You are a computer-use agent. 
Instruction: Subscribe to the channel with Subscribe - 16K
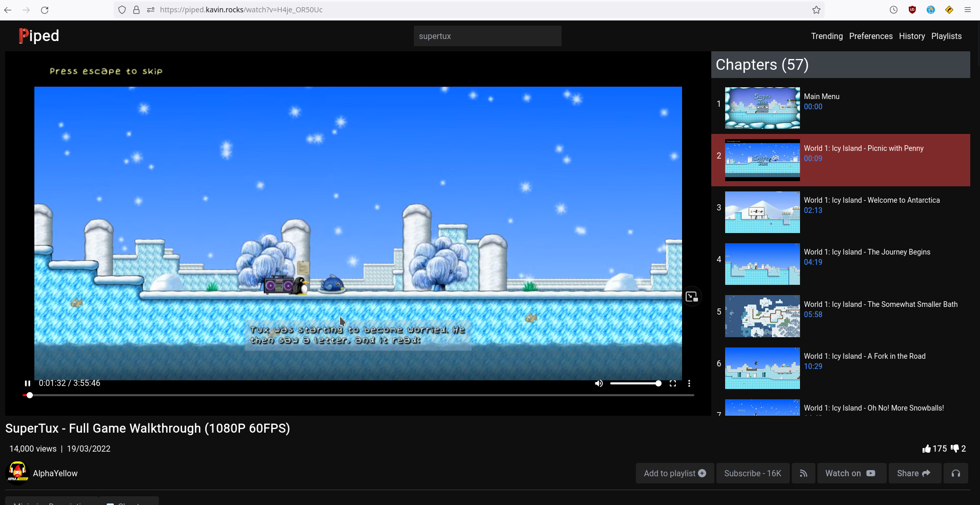pyautogui.click(x=752, y=473)
